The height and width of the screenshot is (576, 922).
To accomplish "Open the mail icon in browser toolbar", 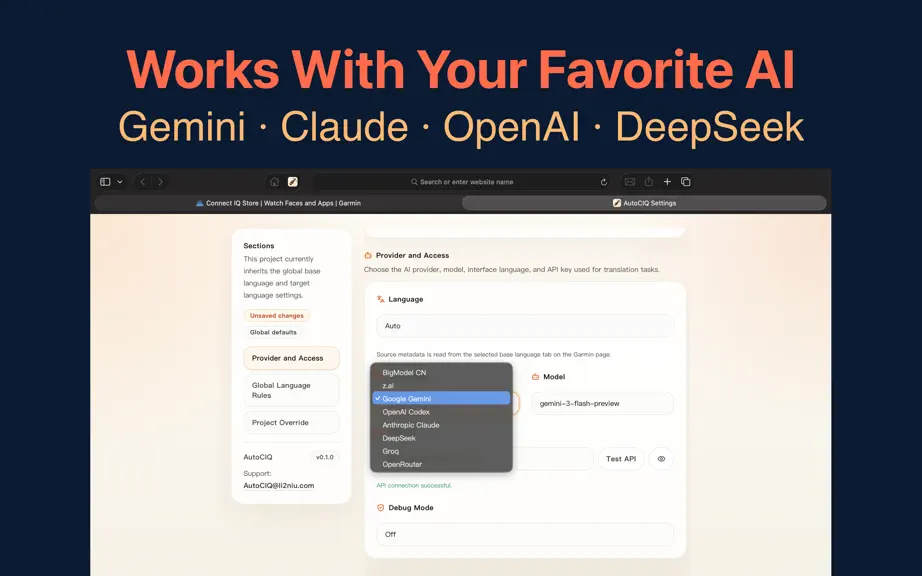I will [630, 182].
